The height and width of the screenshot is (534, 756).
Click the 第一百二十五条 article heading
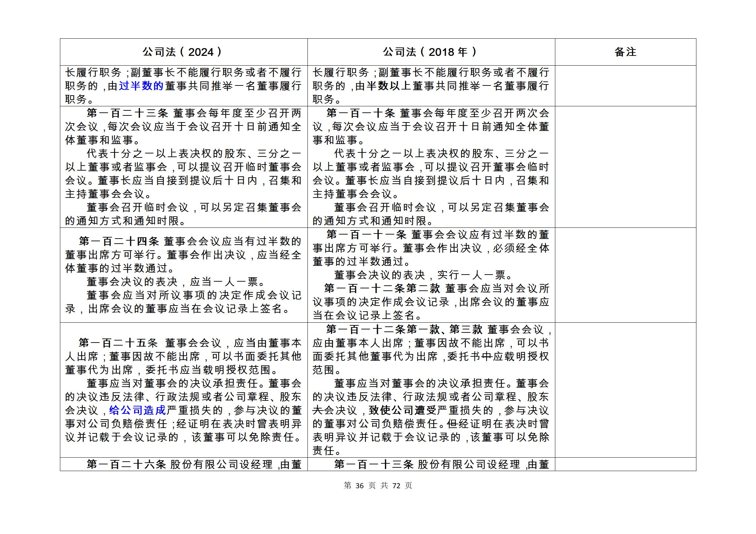click(x=118, y=343)
